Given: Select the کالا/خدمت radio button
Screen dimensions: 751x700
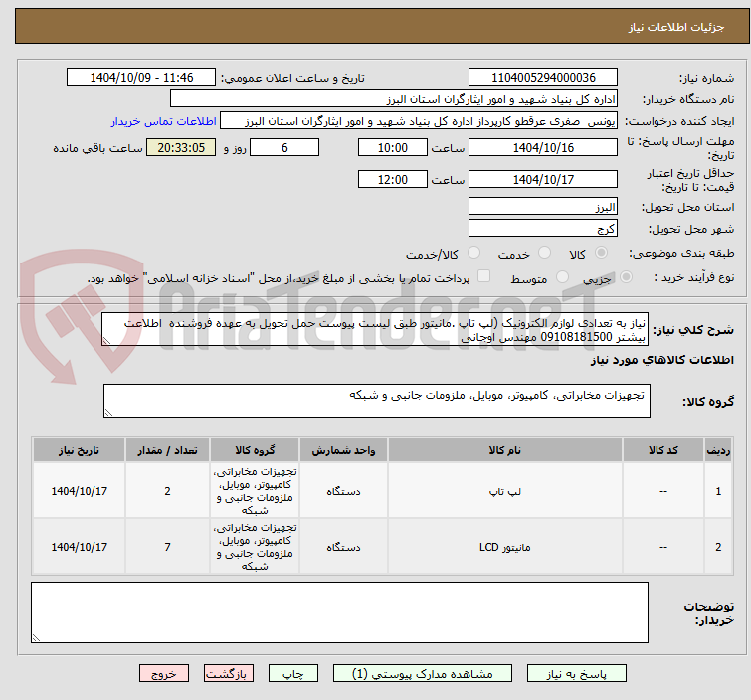Looking at the screenshot, I should (473, 253).
